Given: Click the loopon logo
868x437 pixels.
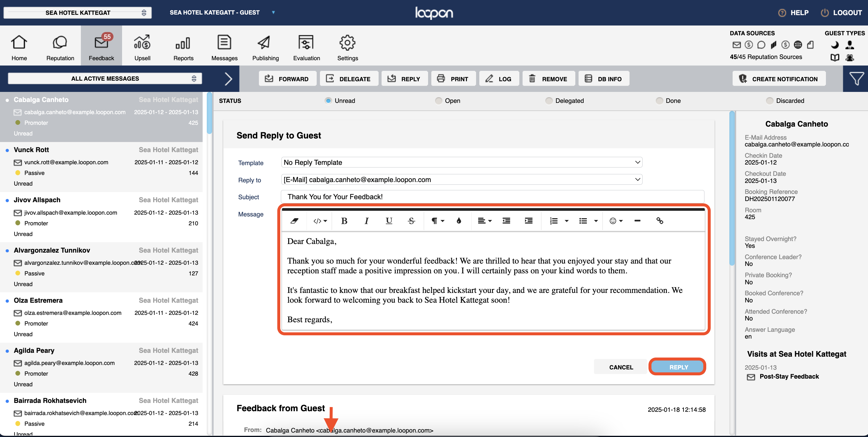Looking at the screenshot, I should (x=434, y=13).
